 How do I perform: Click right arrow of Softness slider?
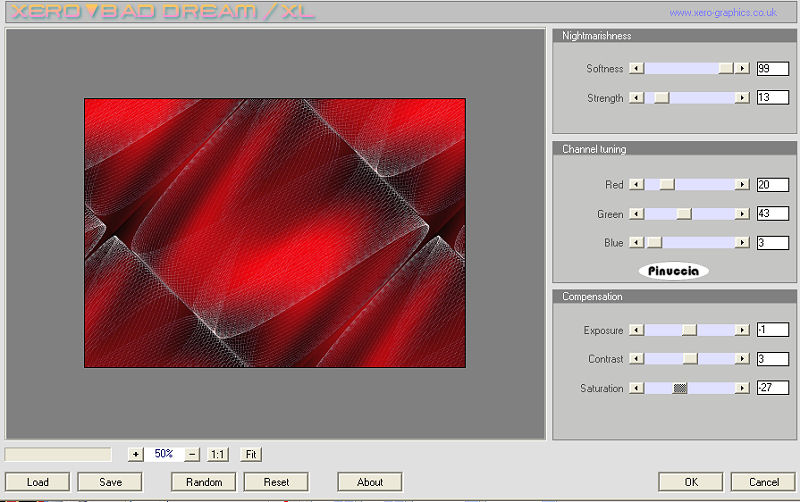(742, 68)
